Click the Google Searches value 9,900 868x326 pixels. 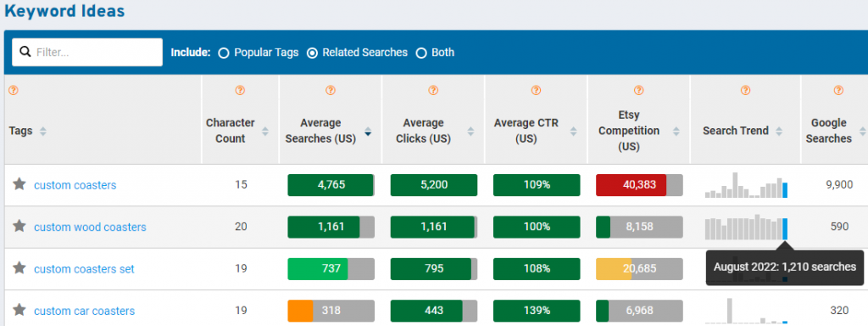pyautogui.click(x=839, y=185)
